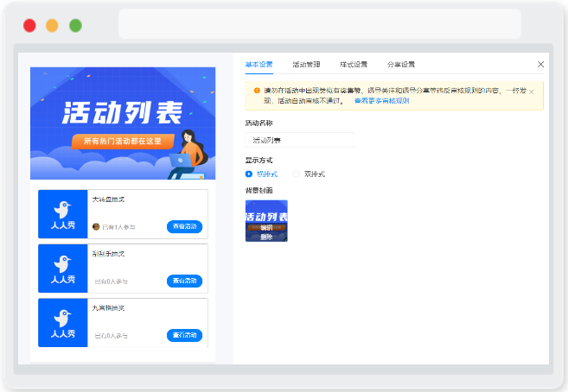Click the 大转盘抽奖 title text
Screen dimensions: 568x392
coord(108,199)
